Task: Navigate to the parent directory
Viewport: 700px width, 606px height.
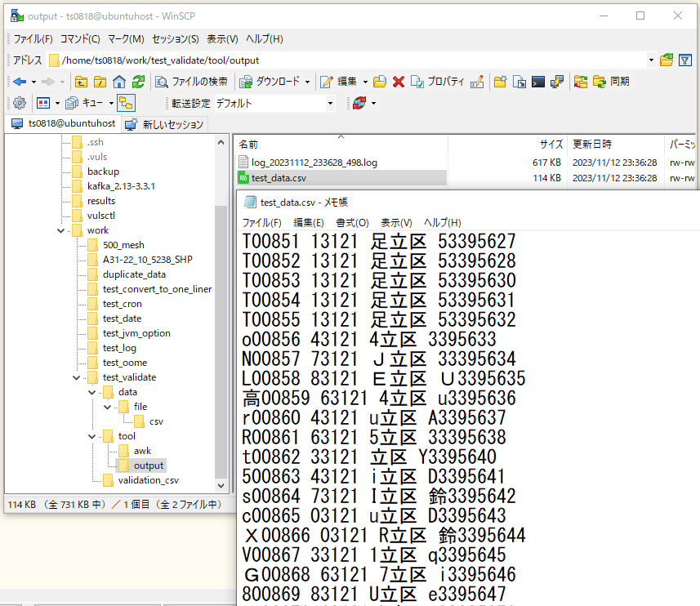Action: point(79,82)
